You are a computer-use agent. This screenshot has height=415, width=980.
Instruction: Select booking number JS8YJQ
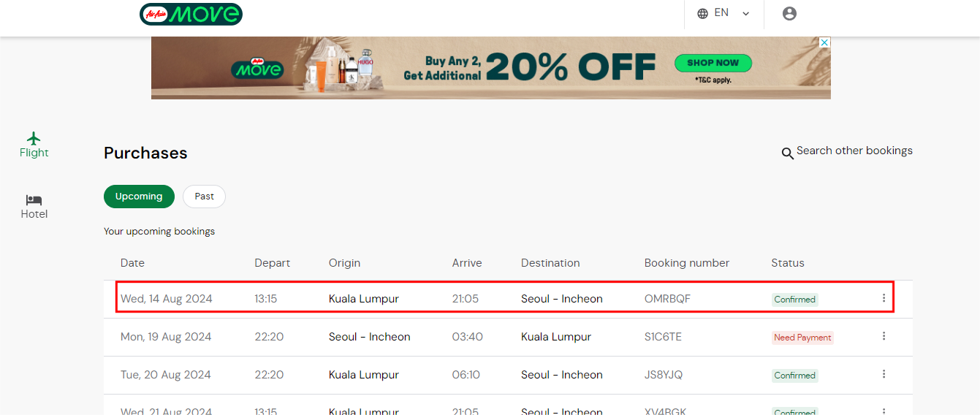click(x=663, y=375)
